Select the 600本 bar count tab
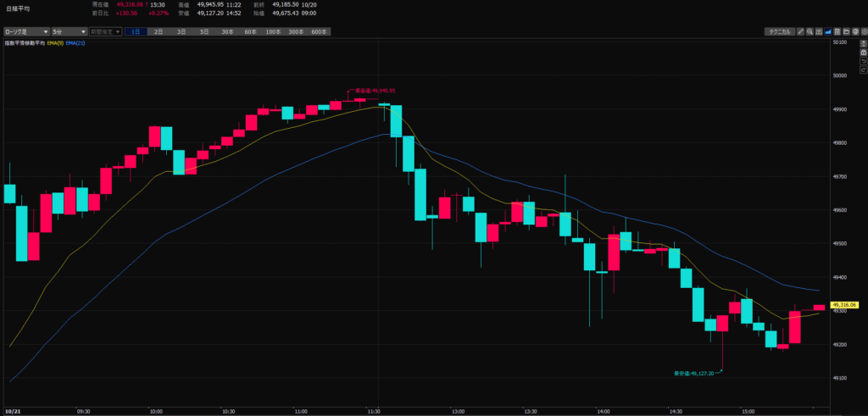The width and height of the screenshot is (868, 416). 318,31
